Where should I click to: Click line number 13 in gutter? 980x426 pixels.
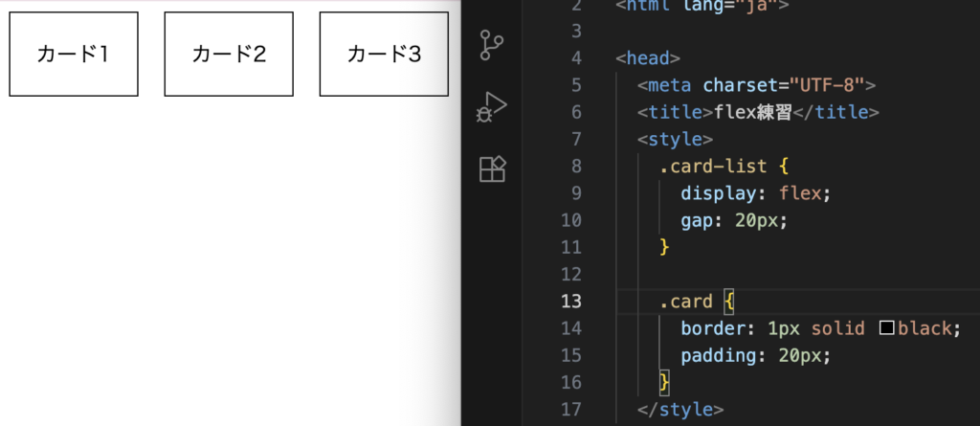[571, 301]
